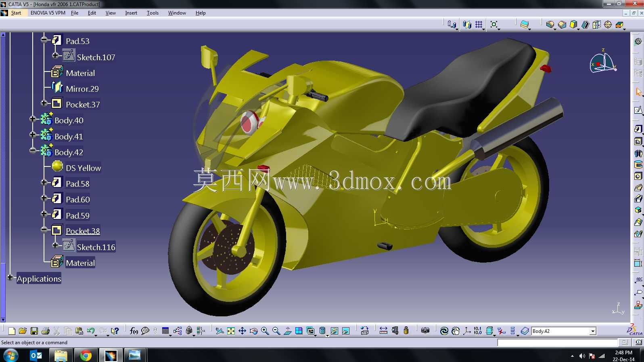Image resolution: width=644 pixels, height=362 pixels.
Task: Open a file with the folder icon
Action: click(23, 331)
